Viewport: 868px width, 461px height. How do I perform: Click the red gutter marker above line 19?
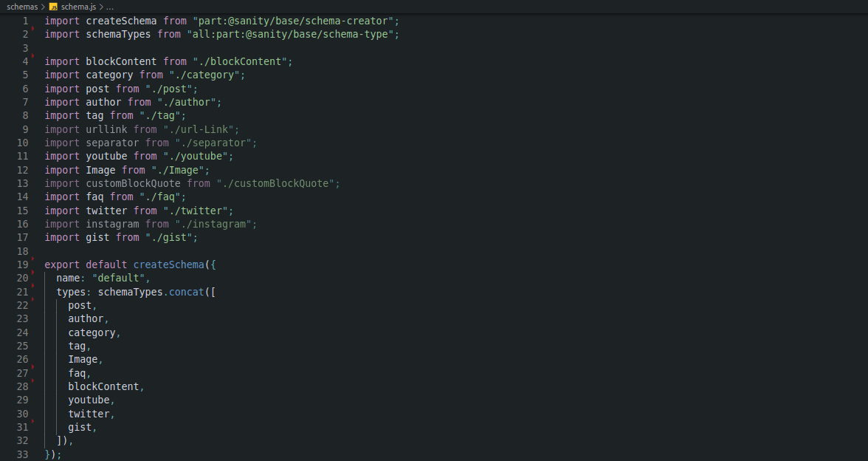point(33,259)
